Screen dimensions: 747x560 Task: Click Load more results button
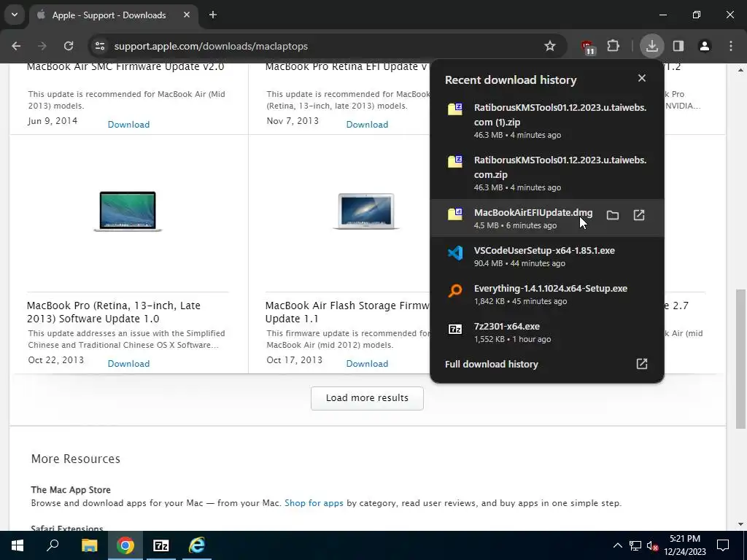[x=367, y=398]
